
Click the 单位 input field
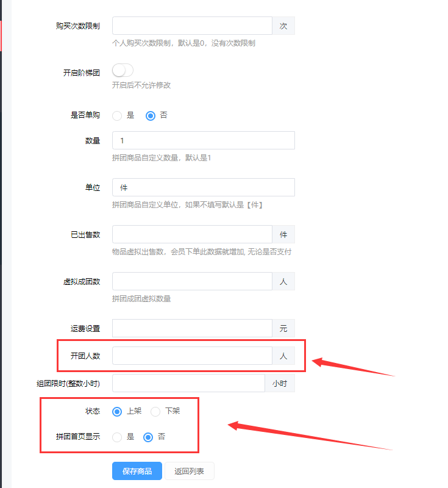(204, 187)
